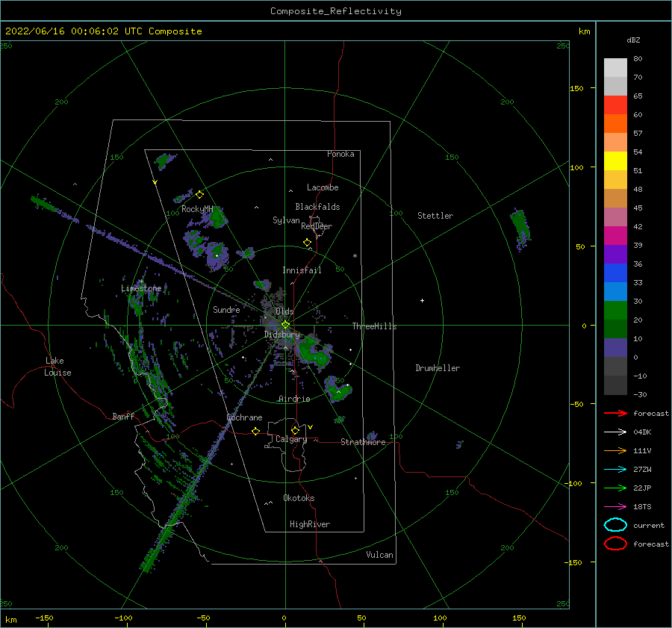Click the Olds city label

[x=284, y=311]
